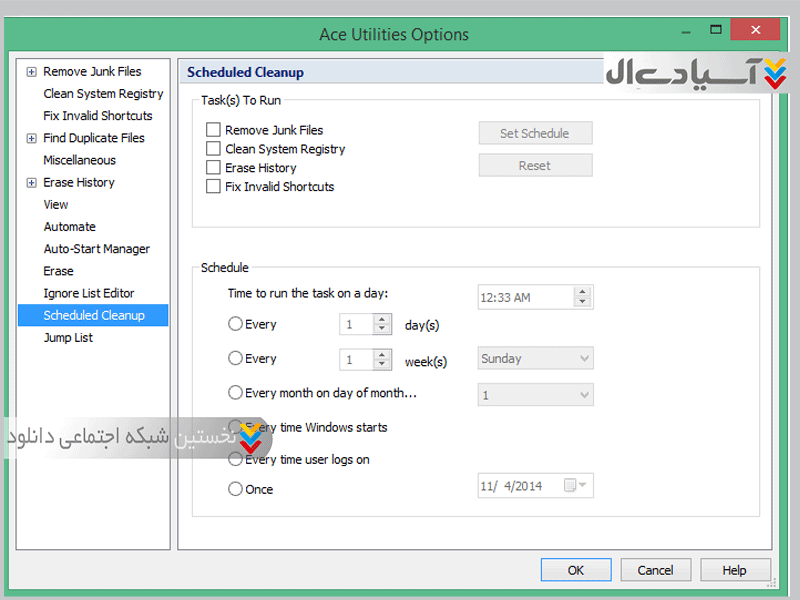Expand the Remove Junk Files tree node
The width and height of the screenshot is (800, 600).
point(32,72)
